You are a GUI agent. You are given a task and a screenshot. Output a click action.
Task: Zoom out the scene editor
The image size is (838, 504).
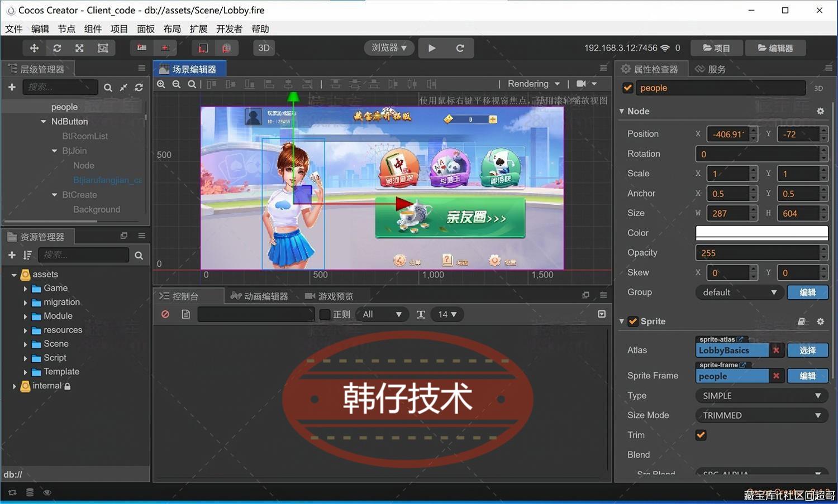177,84
